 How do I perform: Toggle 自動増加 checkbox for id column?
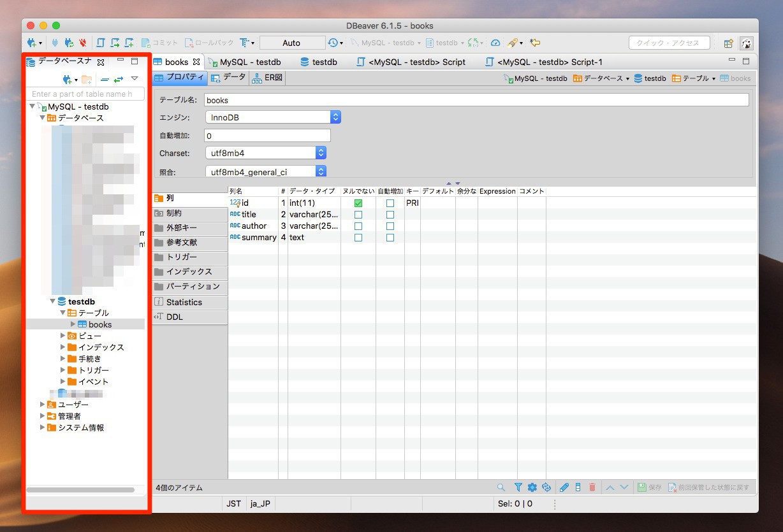tap(390, 203)
